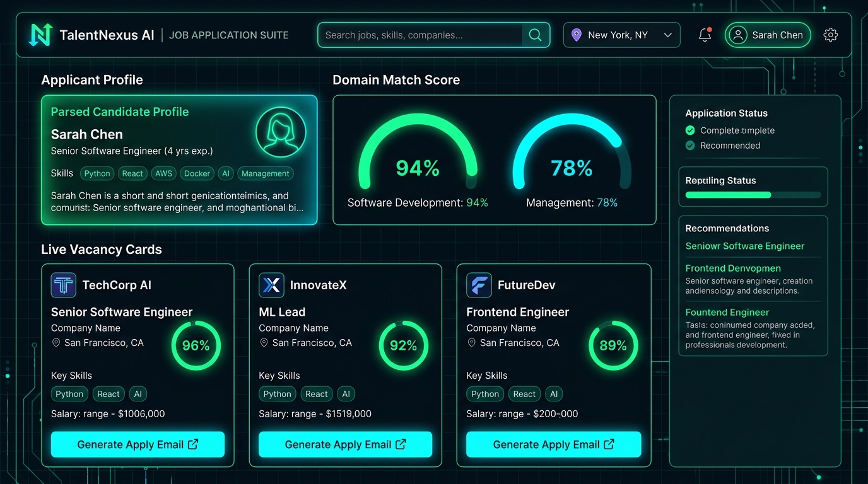Image resolution: width=868 pixels, height=484 pixels.
Task: Click React tag on TechCorp AI card
Action: (x=108, y=394)
